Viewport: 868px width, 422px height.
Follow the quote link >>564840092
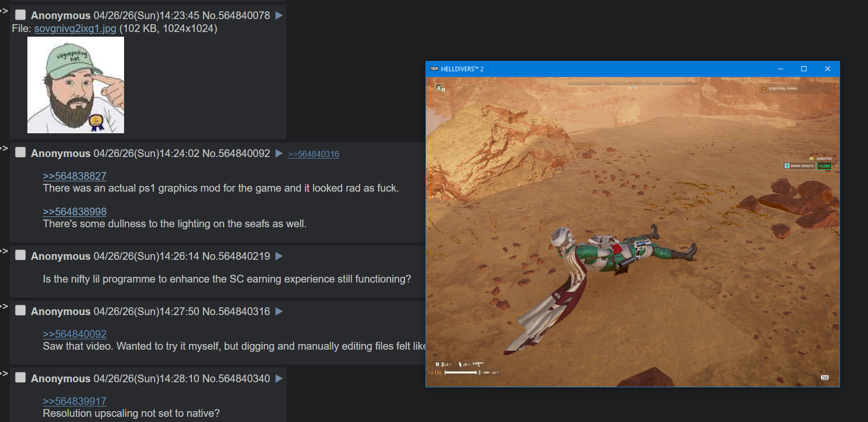74,334
